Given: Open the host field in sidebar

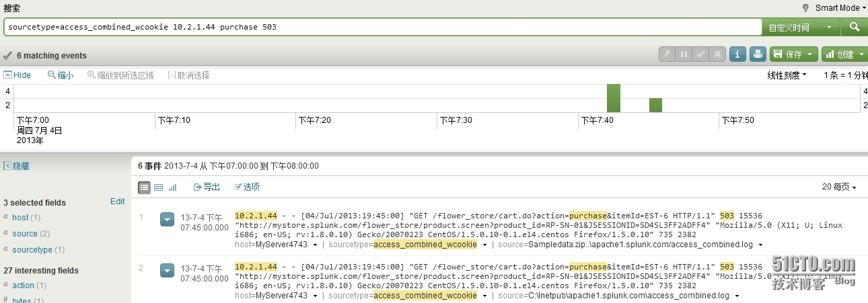Looking at the screenshot, I should [20, 218].
